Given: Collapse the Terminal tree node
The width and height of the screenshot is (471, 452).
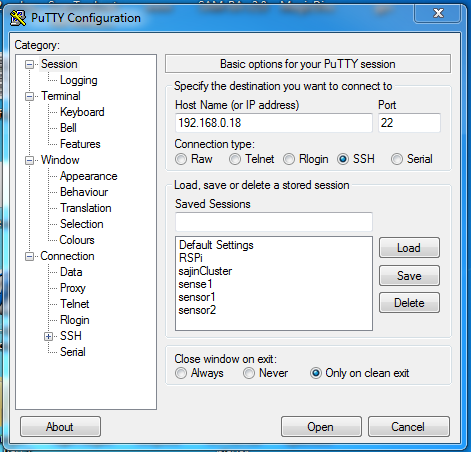Looking at the screenshot, I should point(30,97).
